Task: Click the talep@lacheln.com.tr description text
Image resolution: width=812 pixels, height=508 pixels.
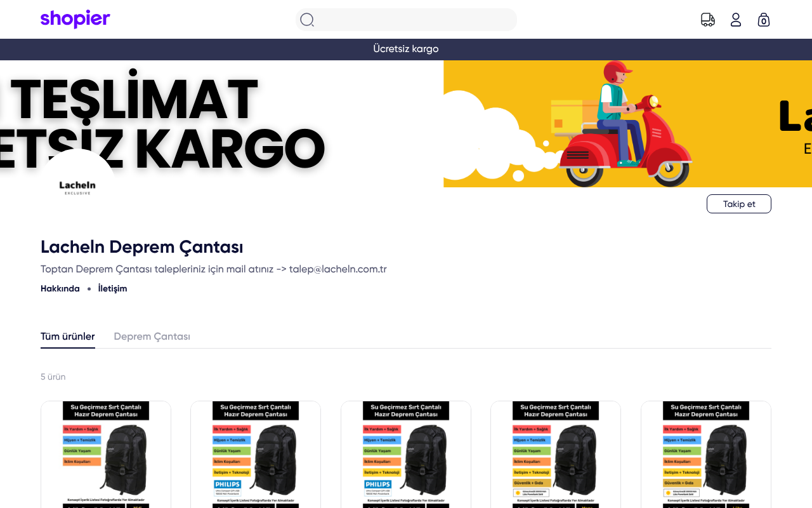Action: click(338, 269)
